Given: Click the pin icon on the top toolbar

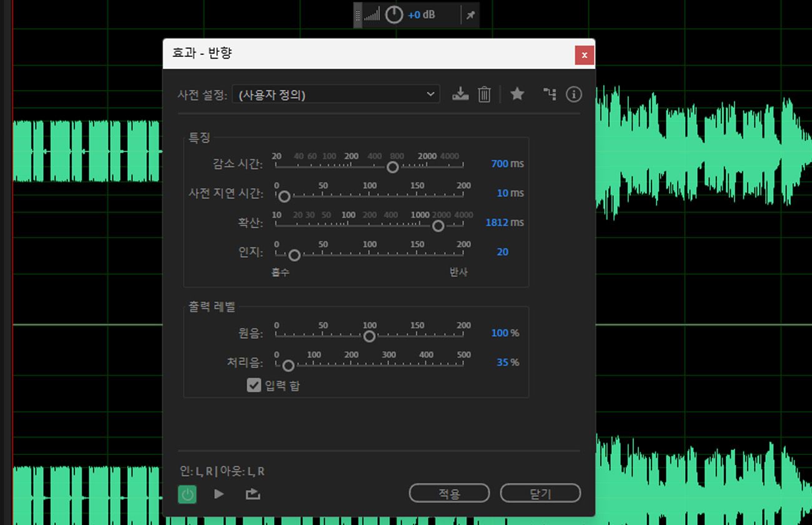Looking at the screenshot, I should point(470,14).
